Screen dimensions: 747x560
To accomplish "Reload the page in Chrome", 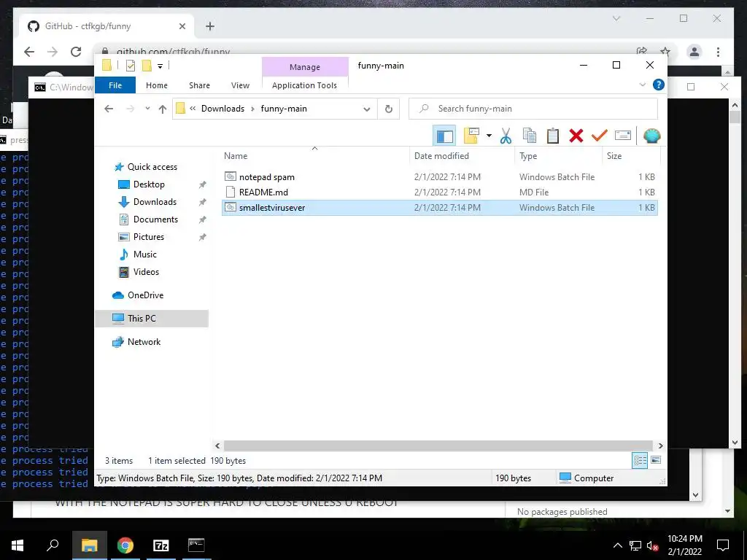I will click(x=76, y=52).
